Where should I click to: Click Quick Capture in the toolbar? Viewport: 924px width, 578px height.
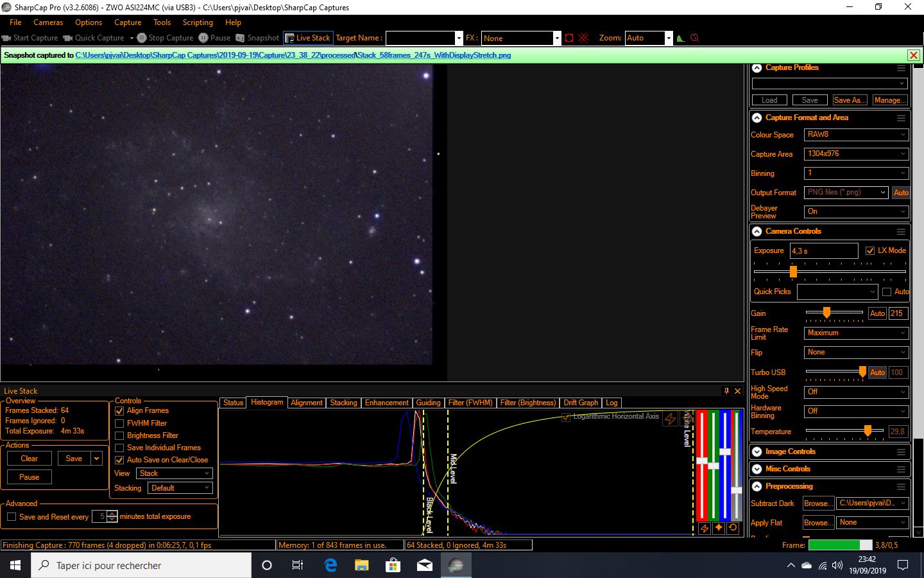94,38
